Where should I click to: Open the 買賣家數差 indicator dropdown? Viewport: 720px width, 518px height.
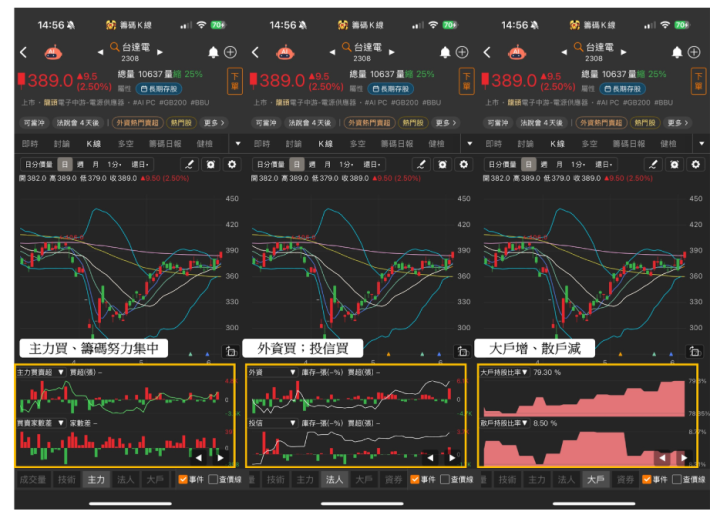pos(41,423)
